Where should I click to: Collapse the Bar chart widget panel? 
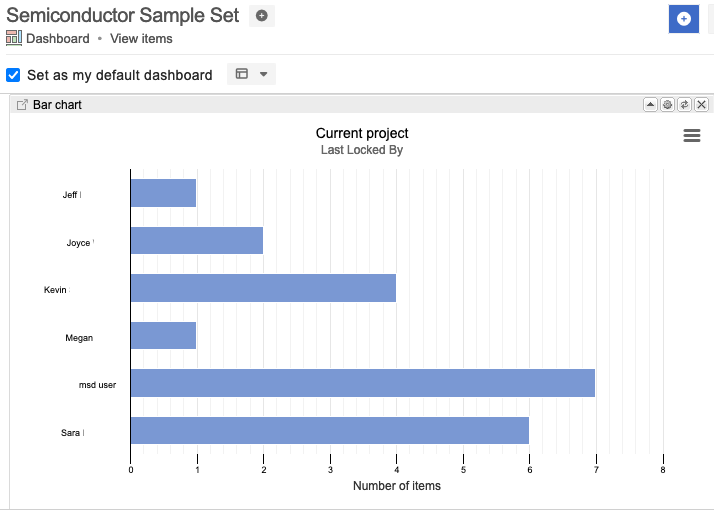point(650,105)
